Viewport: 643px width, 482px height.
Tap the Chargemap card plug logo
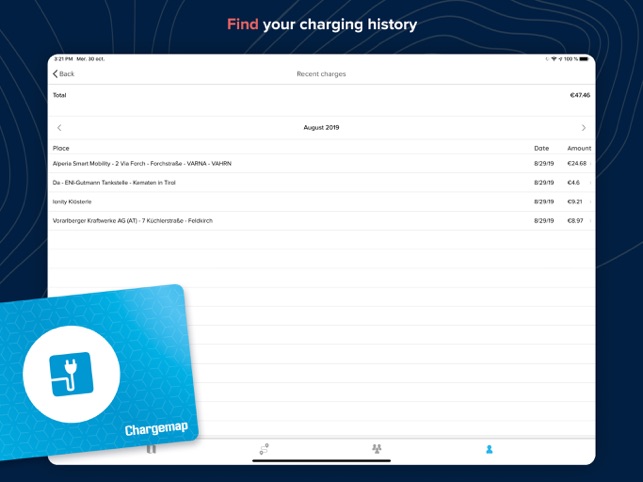[71, 374]
